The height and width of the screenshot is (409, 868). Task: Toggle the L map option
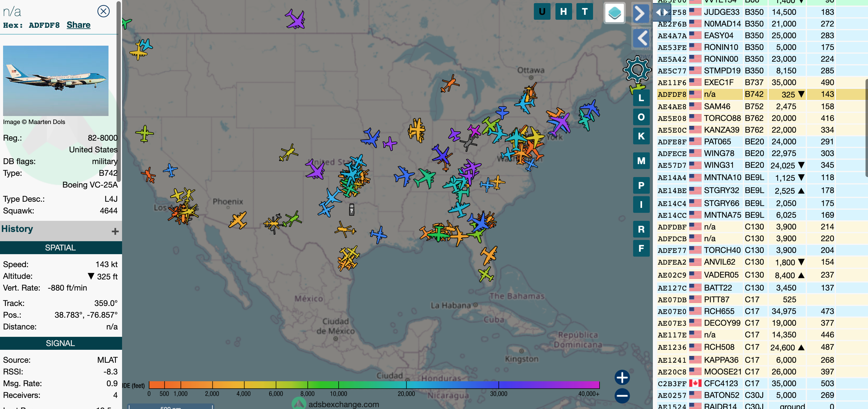(x=641, y=98)
